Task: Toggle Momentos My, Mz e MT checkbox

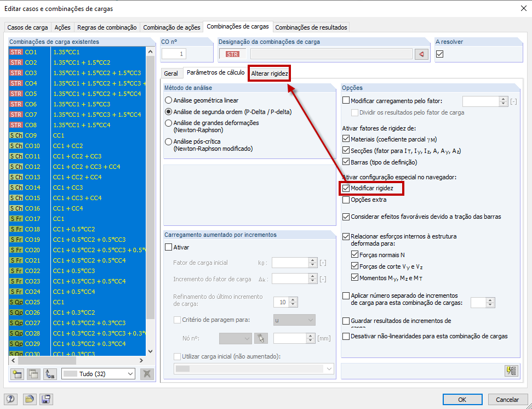Action: pyautogui.click(x=355, y=277)
